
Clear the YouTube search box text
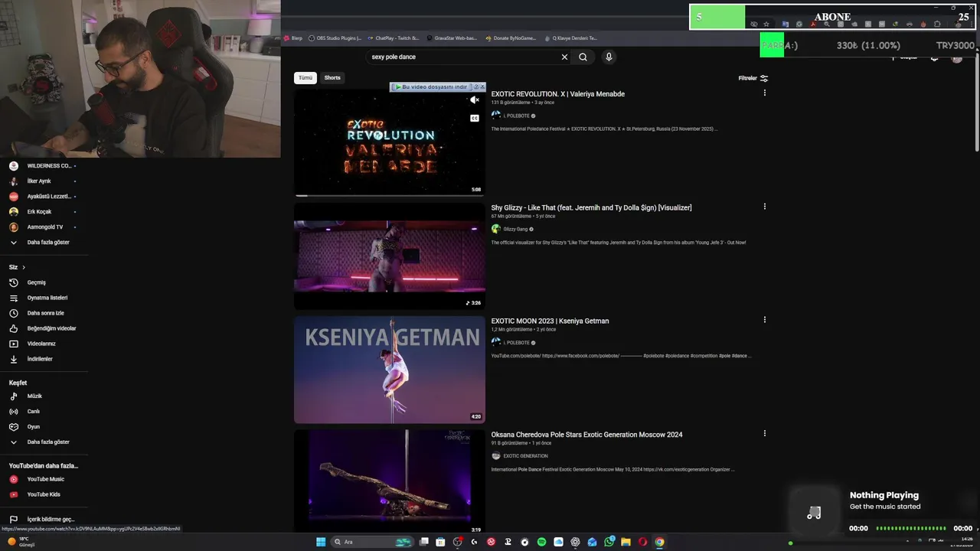(x=564, y=57)
